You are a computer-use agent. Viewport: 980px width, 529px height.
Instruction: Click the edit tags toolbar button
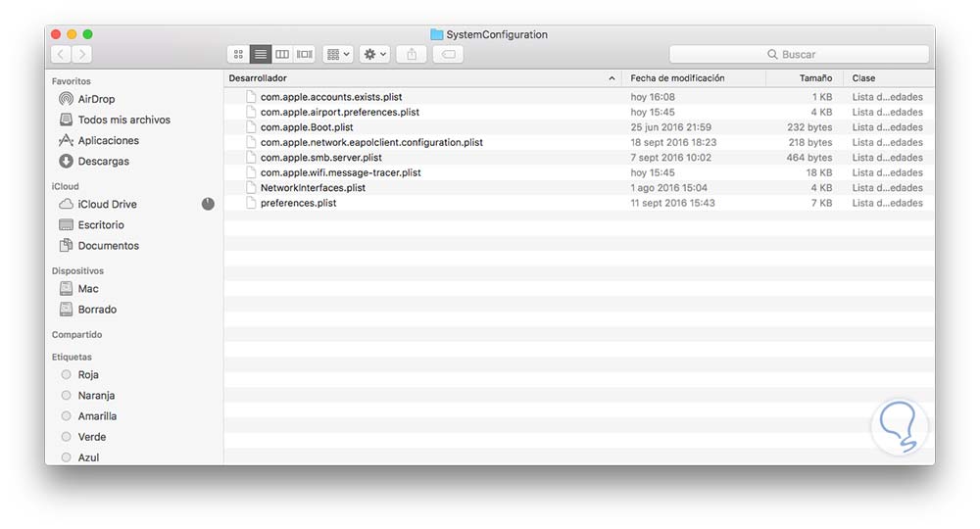[x=448, y=54]
